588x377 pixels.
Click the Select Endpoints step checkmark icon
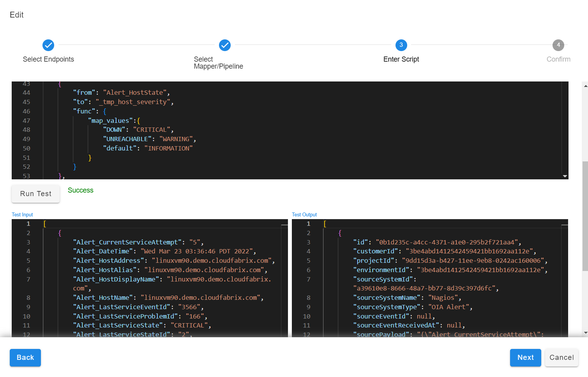coord(48,45)
